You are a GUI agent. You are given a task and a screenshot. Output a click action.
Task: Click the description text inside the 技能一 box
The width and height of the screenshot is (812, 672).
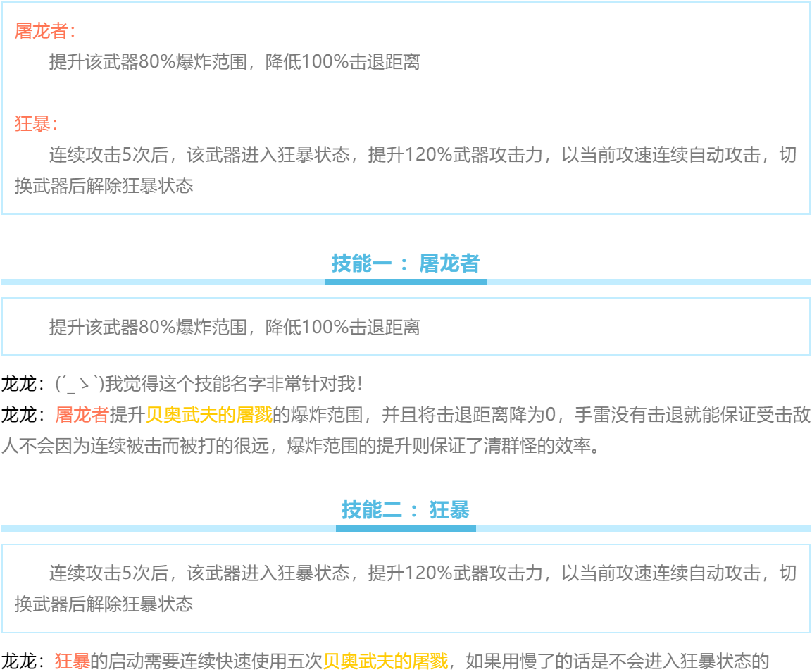[234, 327]
